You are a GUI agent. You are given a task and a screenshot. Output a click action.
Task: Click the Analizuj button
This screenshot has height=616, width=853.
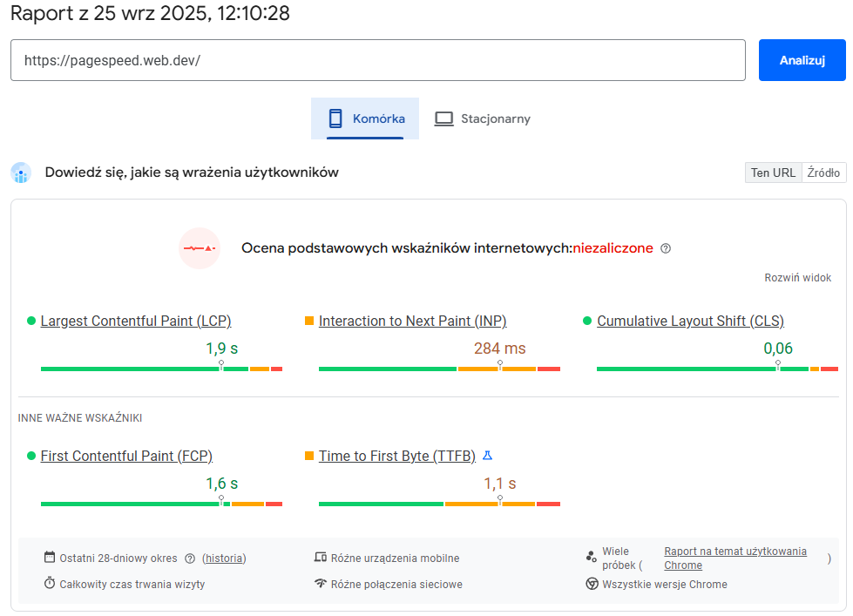(x=801, y=59)
